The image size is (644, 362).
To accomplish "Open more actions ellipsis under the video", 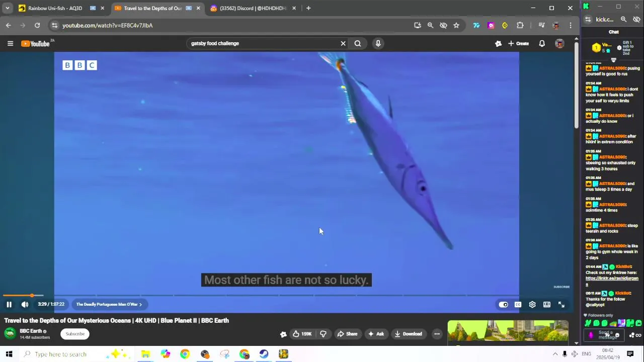I will (437, 334).
